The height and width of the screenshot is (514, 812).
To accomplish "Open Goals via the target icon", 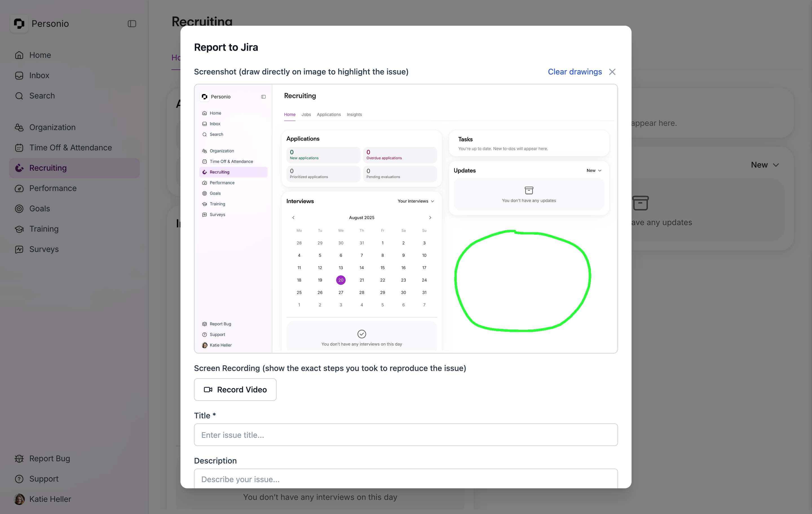I will (x=19, y=208).
